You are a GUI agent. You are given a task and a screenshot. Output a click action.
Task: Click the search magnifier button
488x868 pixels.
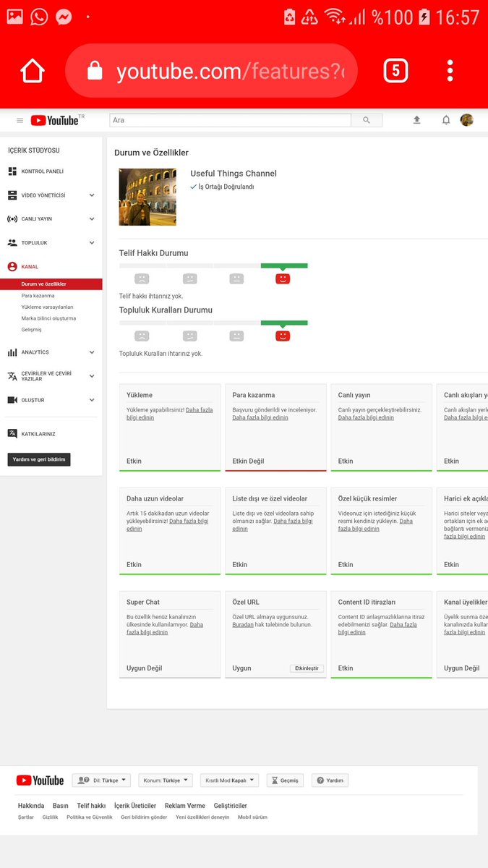[367, 120]
